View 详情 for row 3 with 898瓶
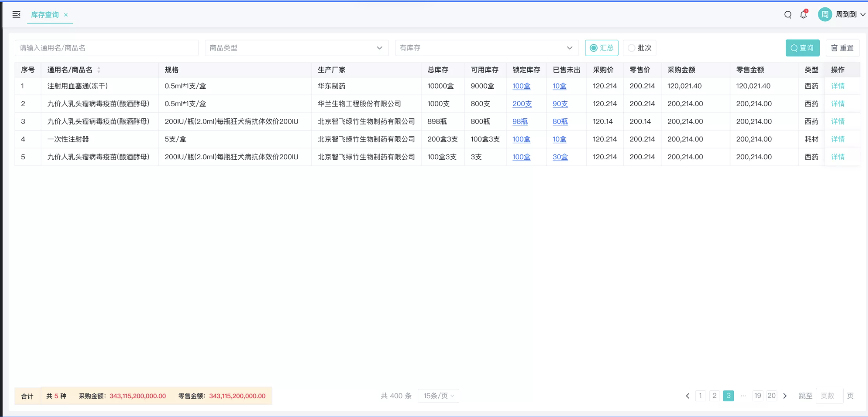Viewport: 868px width, 417px height. pyautogui.click(x=838, y=121)
